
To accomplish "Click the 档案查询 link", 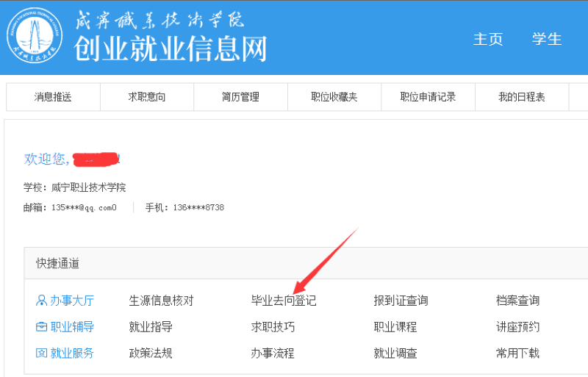I will (x=517, y=301).
